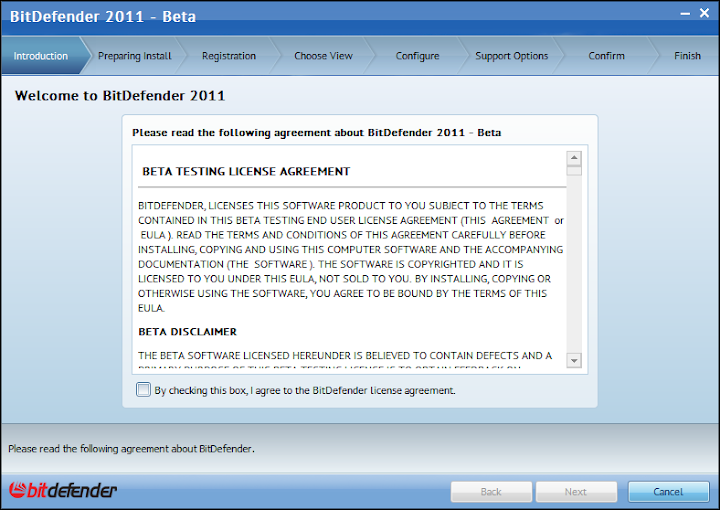Click the license agreement scrollbar thumb
Viewport: 720px width, 510px height.
coord(574,171)
